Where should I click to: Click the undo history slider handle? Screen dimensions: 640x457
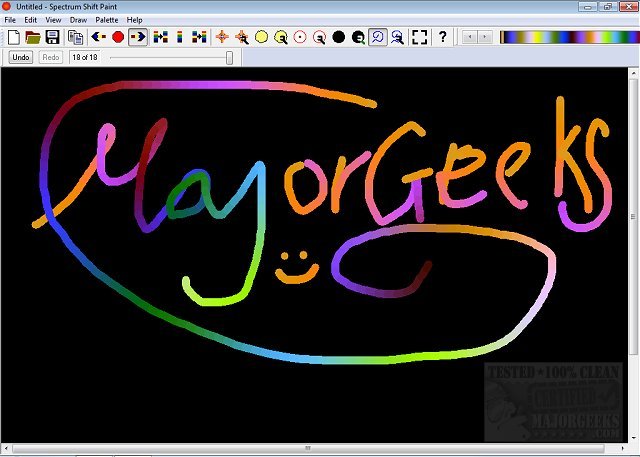point(229,58)
